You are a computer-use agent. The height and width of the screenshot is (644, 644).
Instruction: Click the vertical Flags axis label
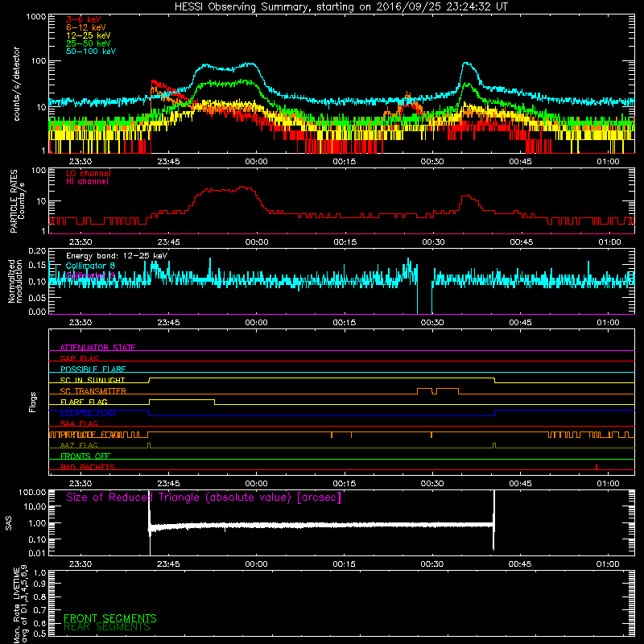[x=33, y=402]
